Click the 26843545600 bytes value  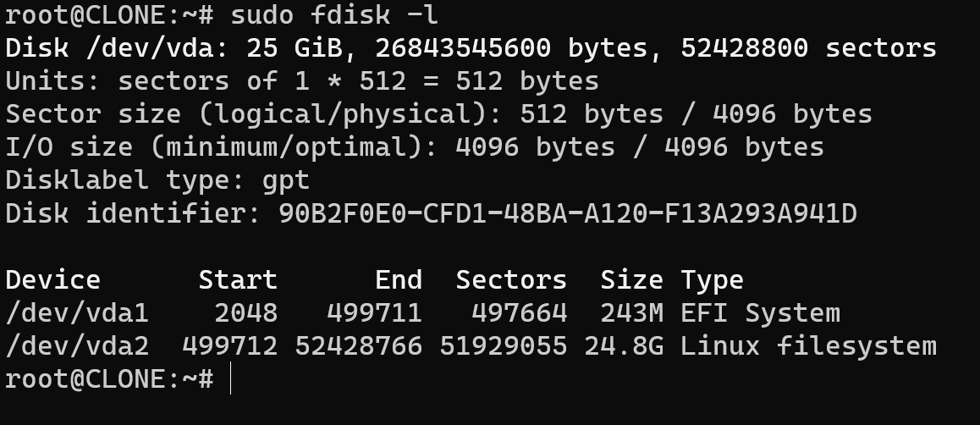pyautogui.click(x=510, y=48)
